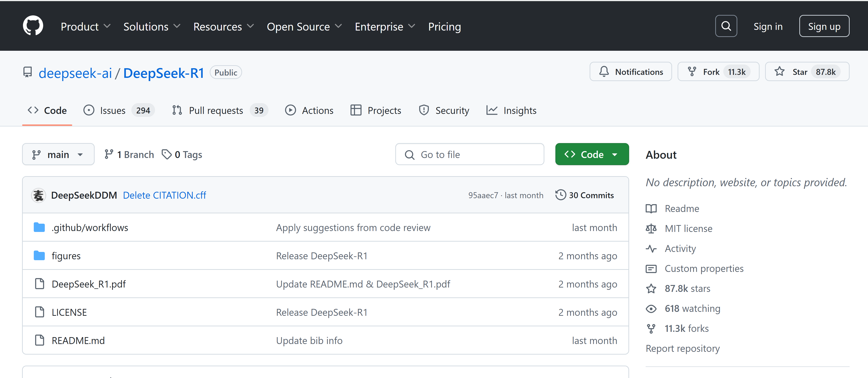Click the search magnifier icon in header

726,26
